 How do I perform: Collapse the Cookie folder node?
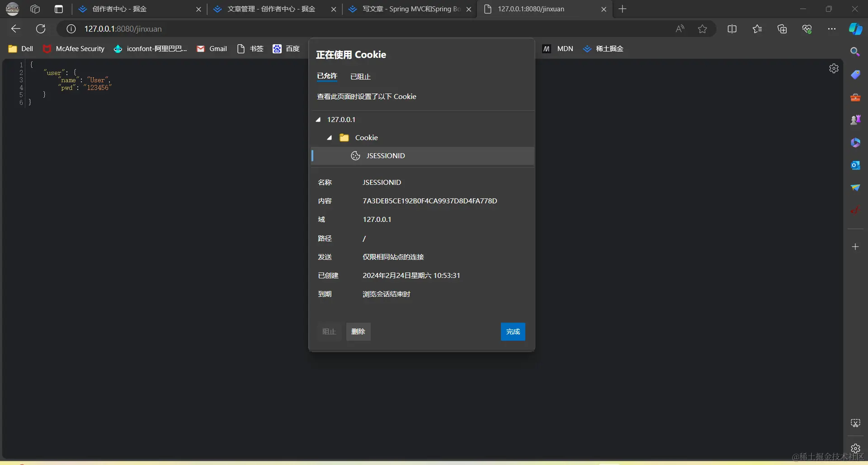[330, 138]
